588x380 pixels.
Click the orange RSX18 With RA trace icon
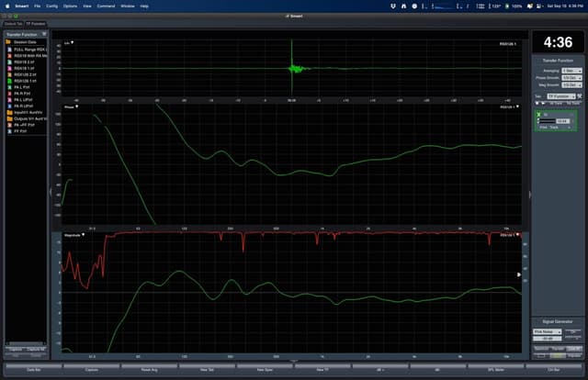[x=10, y=56]
